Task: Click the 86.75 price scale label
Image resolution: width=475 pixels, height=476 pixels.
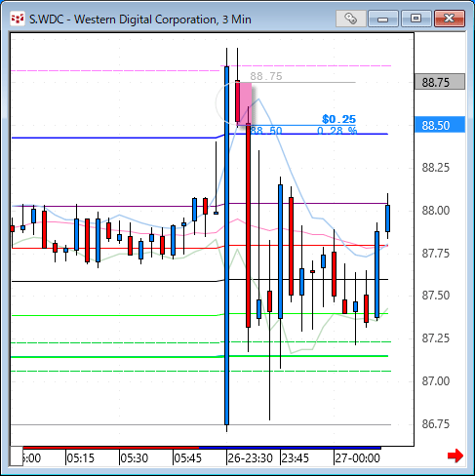Action: [x=435, y=424]
